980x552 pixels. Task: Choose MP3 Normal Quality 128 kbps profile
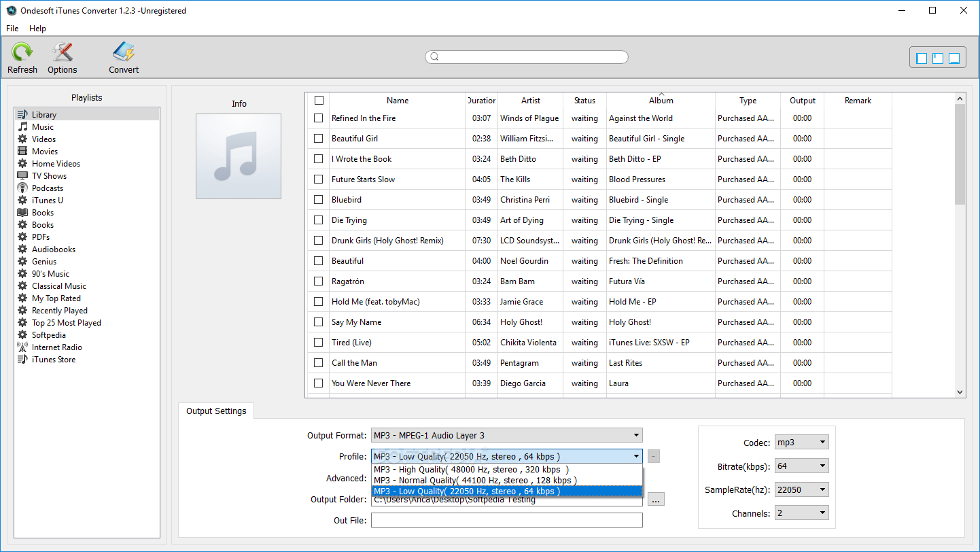click(x=506, y=481)
